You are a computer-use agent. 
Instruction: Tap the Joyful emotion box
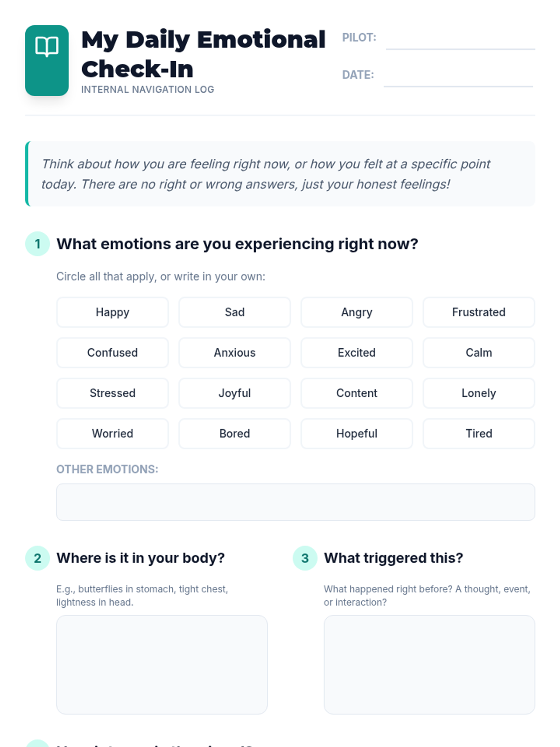[x=234, y=393]
